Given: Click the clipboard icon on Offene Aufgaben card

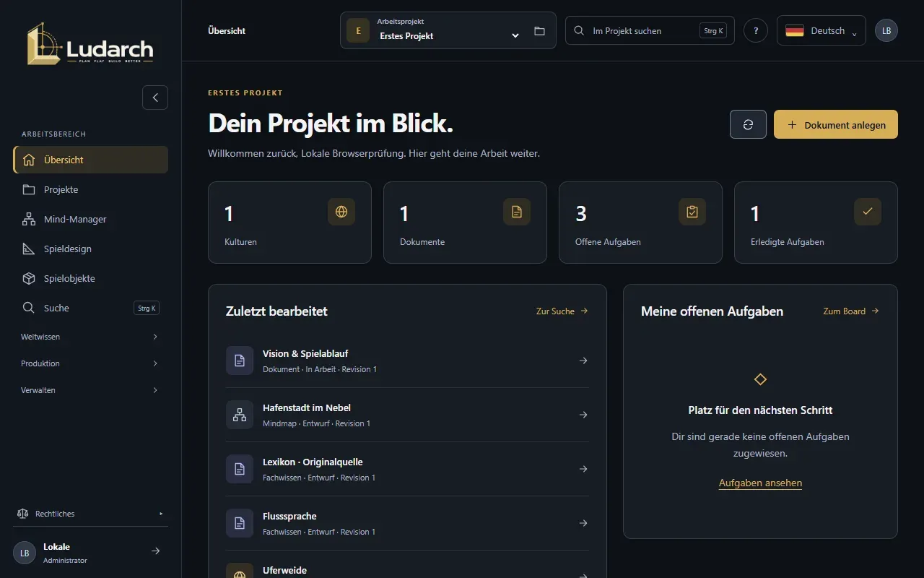Looking at the screenshot, I should [692, 212].
